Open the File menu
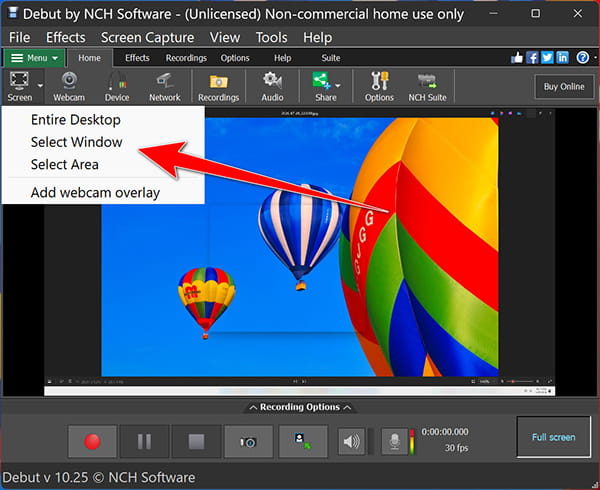 [x=20, y=37]
